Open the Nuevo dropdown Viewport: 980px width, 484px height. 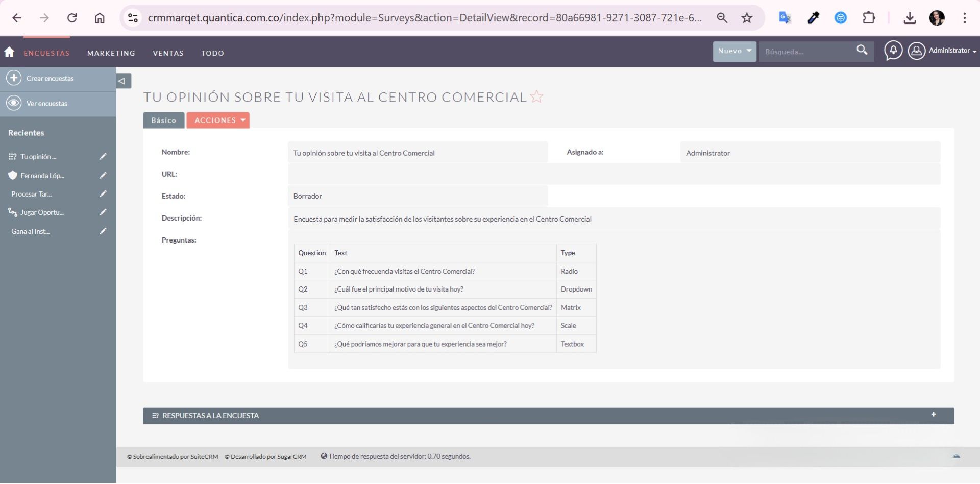click(734, 51)
